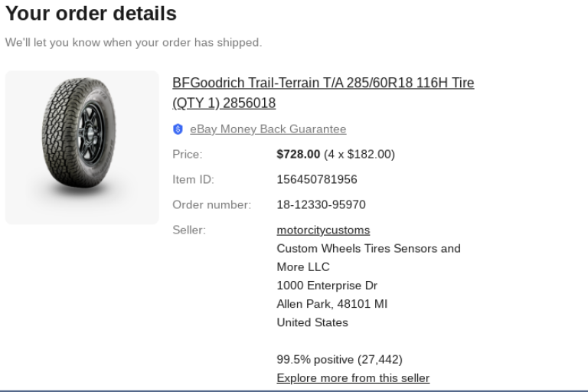Click the (4 x $182.00) unit price text

point(360,155)
